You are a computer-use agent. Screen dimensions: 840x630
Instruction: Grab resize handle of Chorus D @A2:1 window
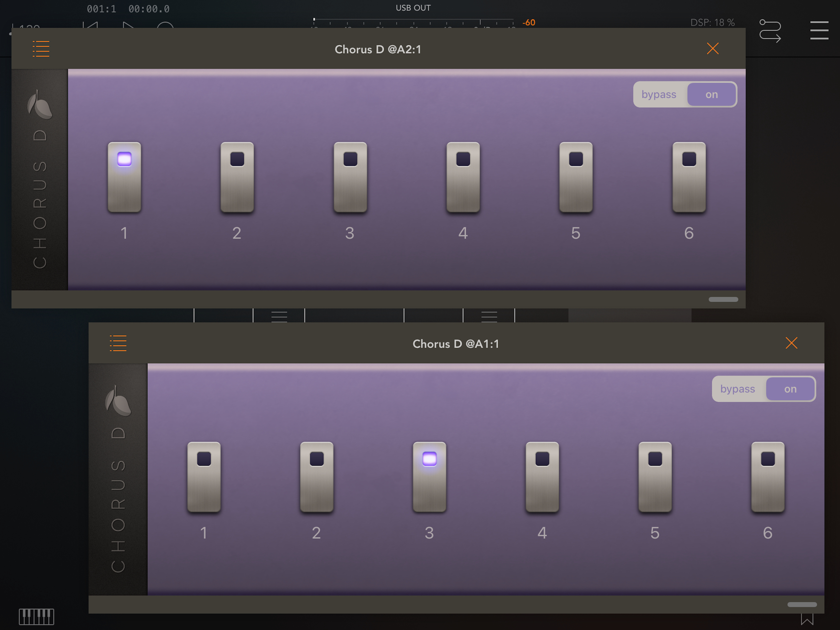pos(723,299)
